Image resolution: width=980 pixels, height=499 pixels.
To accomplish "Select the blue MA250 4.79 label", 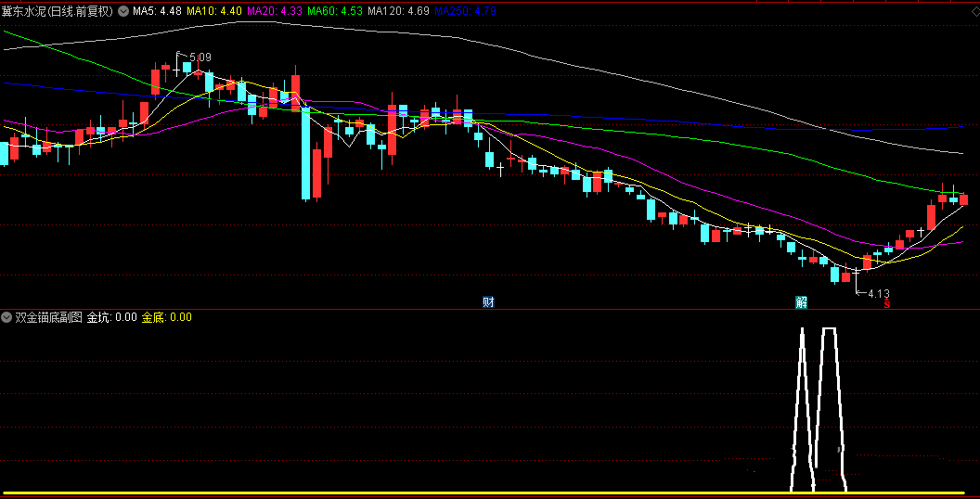I will coord(465,12).
